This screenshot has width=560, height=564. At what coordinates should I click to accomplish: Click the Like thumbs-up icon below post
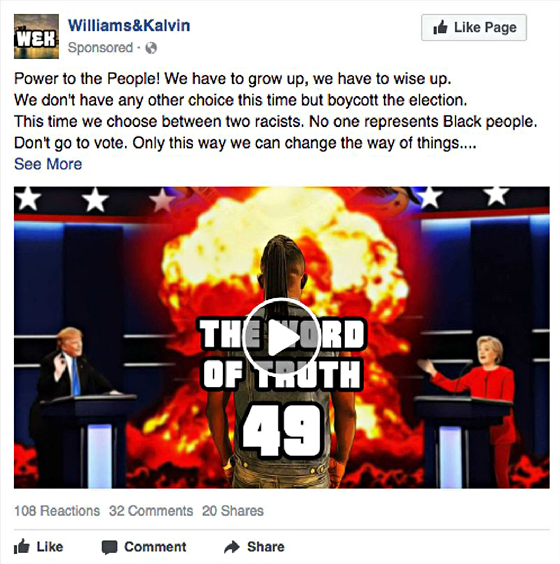pyautogui.click(x=22, y=546)
